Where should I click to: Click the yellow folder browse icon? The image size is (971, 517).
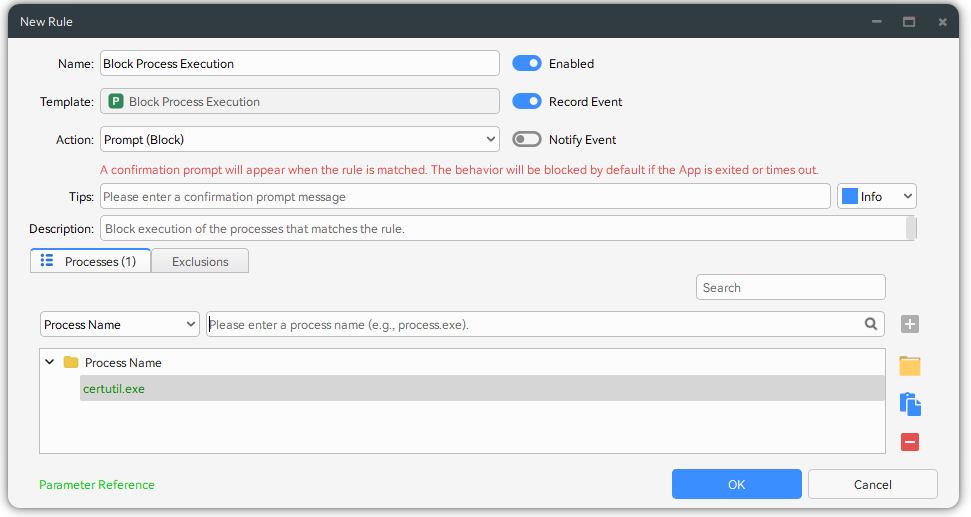[909, 366]
